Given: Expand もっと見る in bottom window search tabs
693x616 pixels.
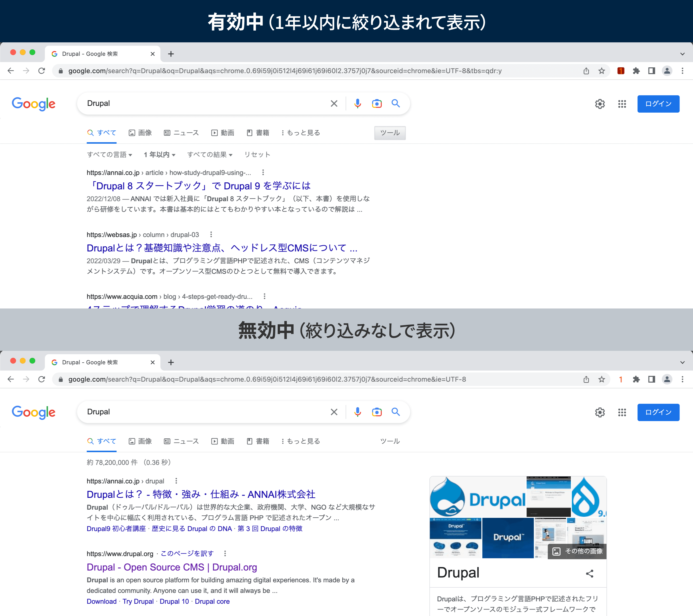Looking at the screenshot, I should [x=300, y=441].
